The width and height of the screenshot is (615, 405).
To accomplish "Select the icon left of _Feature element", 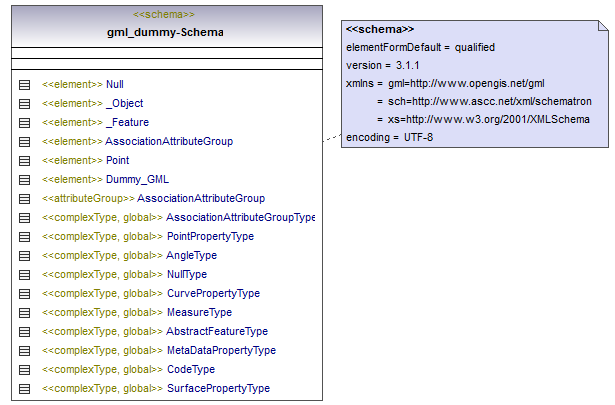I will click(x=25, y=123).
